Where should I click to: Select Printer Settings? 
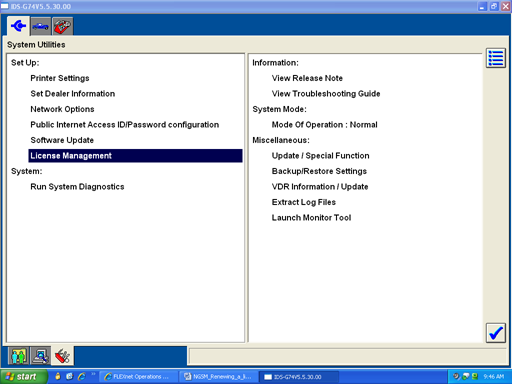tap(60, 78)
